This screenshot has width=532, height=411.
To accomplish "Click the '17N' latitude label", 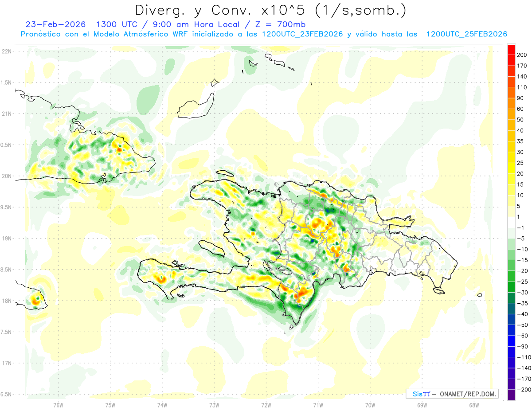I will click(x=6, y=363).
